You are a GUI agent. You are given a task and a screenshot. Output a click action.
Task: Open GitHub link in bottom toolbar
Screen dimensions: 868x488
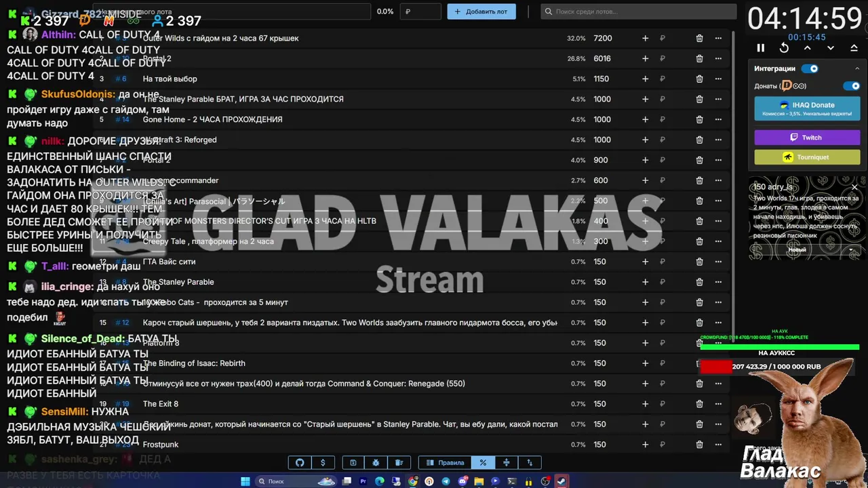pyautogui.click(x=300, y=463)
